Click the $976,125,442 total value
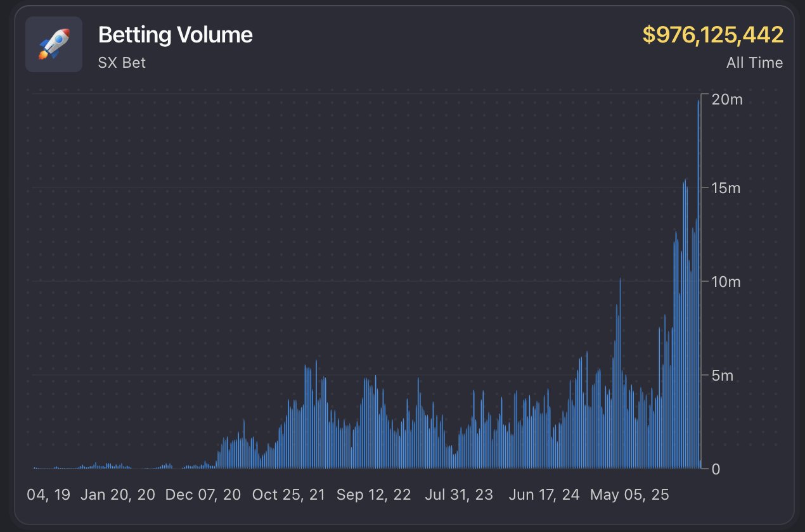Screen dimensions: 805x532 (x=713, y=35)
